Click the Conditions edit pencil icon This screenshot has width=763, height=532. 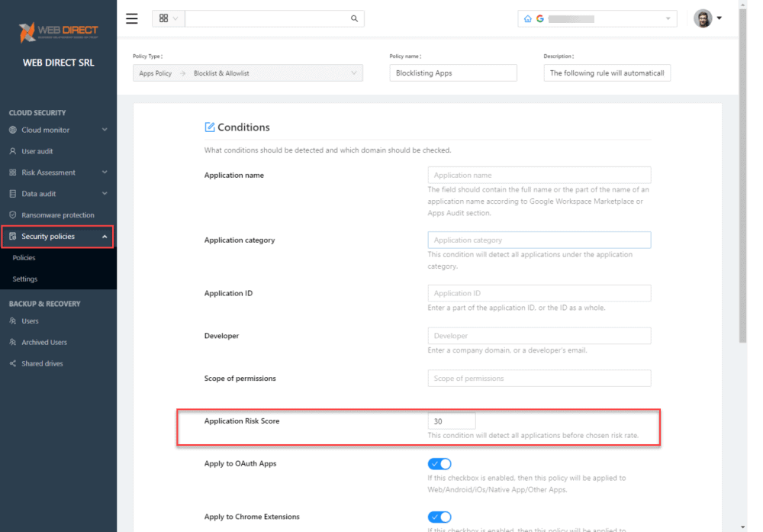coord(210,127)
